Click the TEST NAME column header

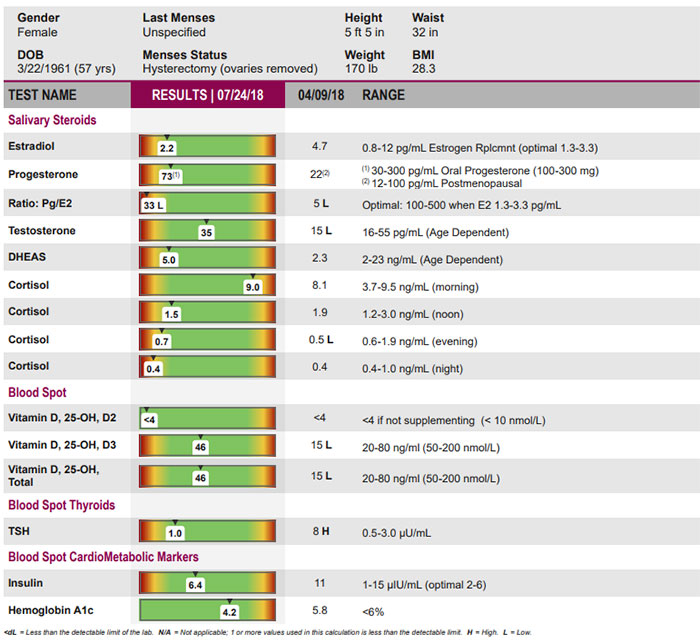42,95
